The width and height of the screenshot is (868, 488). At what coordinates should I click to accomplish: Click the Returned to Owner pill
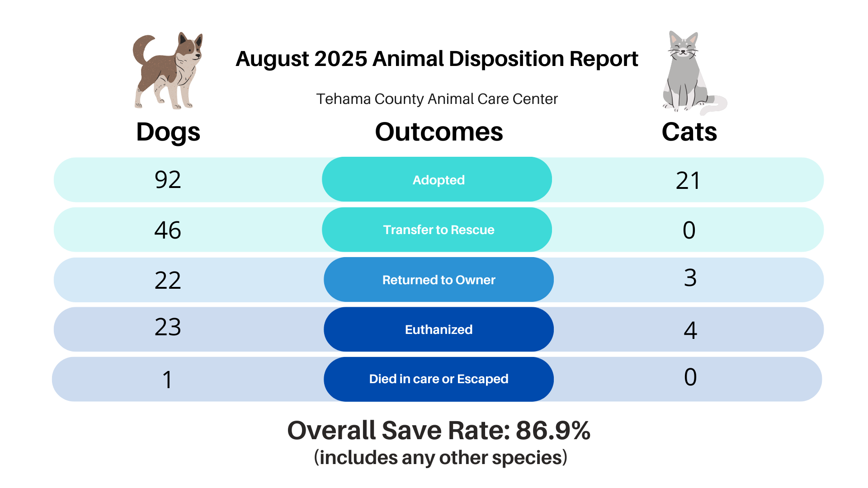coord(438,280)
